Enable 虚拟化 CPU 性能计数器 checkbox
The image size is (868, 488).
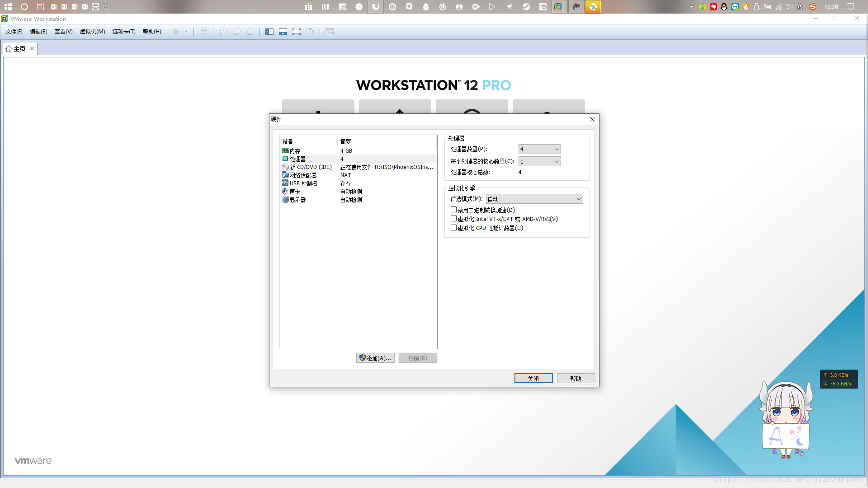[453, 228]
